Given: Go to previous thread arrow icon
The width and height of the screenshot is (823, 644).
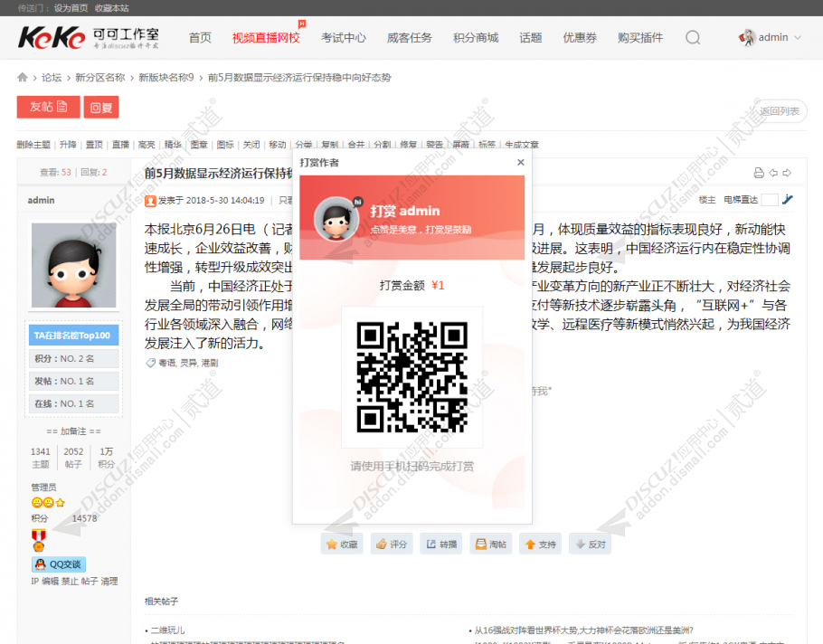Looking at the screenshot, I should pos(773,173).
